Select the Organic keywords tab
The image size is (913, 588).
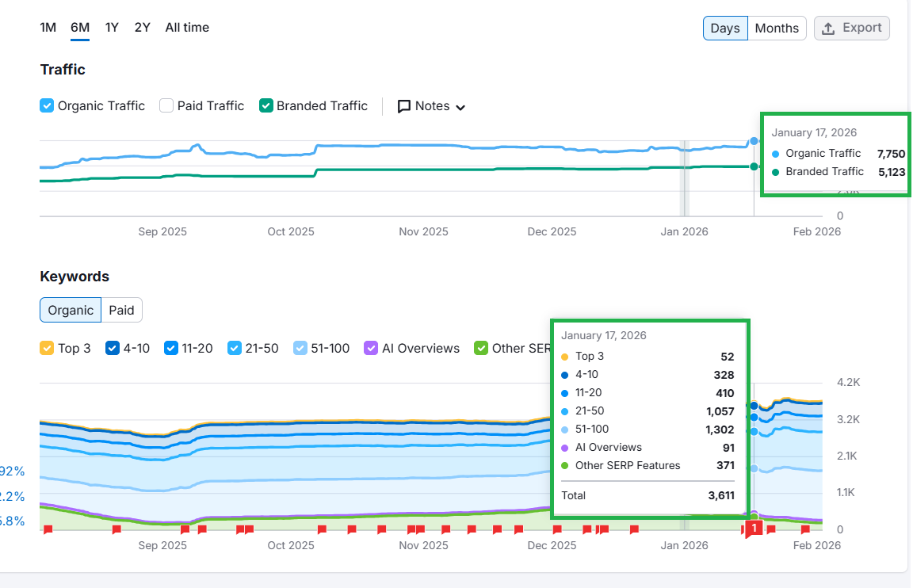[x=71, y=311]
